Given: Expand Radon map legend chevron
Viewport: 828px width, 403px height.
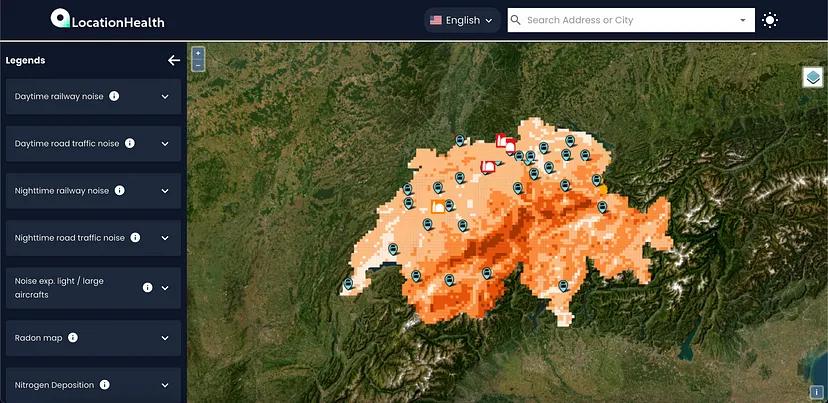Looking at the screenshot, I should click(x=165, y=338).
